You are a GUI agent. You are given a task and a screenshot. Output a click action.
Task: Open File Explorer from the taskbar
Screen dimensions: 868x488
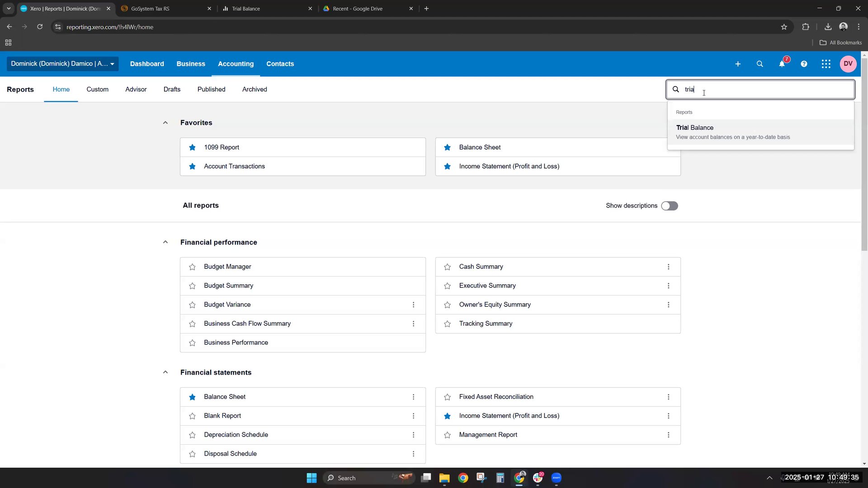(444, 478)
